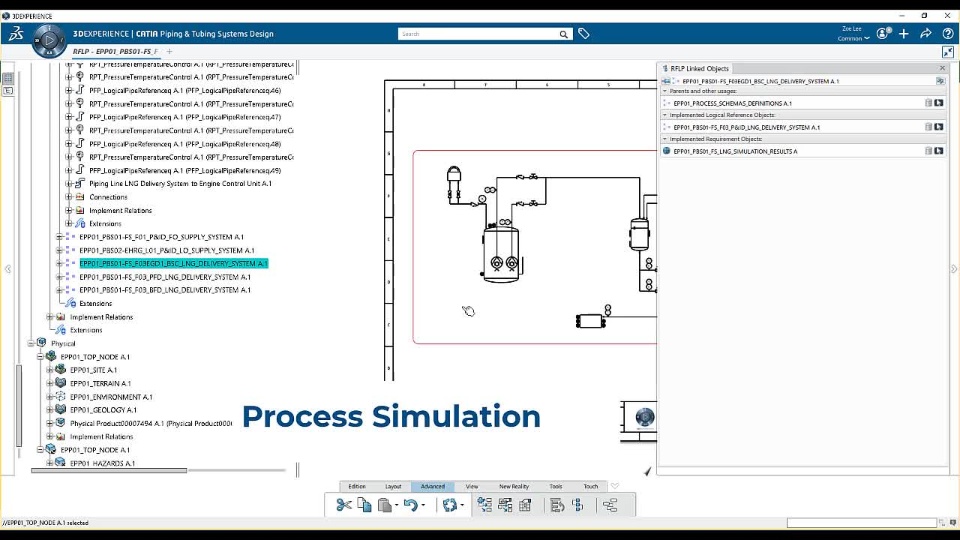
Task: Collapse Parents and other usages section
Action: 665,91
